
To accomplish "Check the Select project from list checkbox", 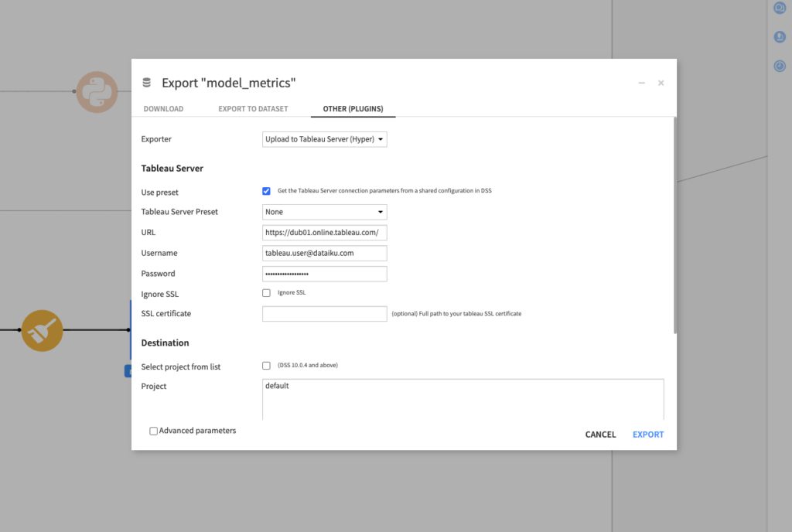I will point(266,365).
